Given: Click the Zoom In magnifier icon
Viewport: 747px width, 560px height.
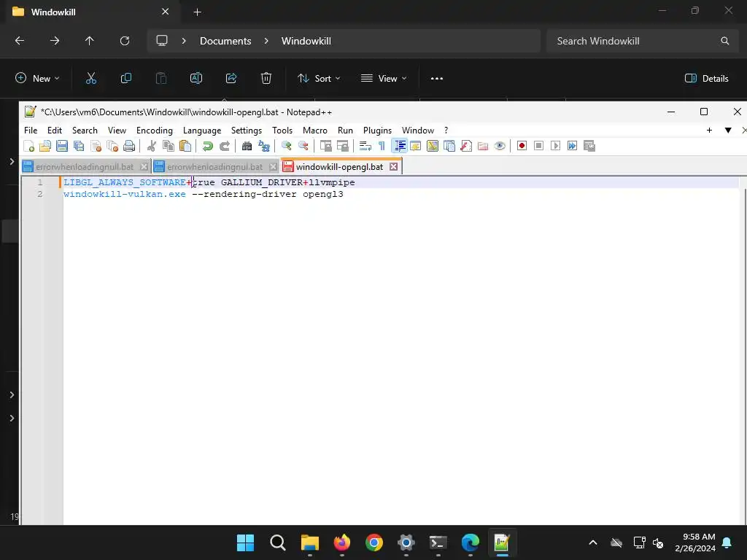Looking at the screenshot, I should [286, 146].
